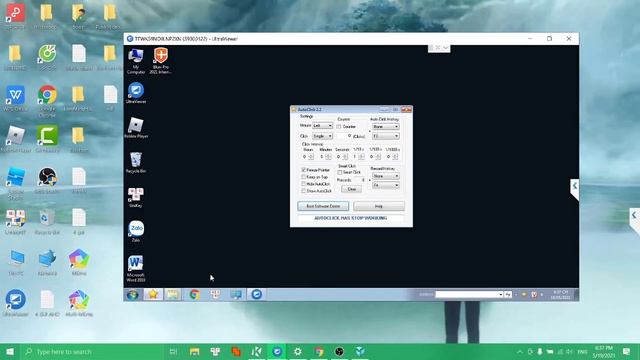
Task: Click the remote Windows 7 Start orb
Action: point(132,294)
